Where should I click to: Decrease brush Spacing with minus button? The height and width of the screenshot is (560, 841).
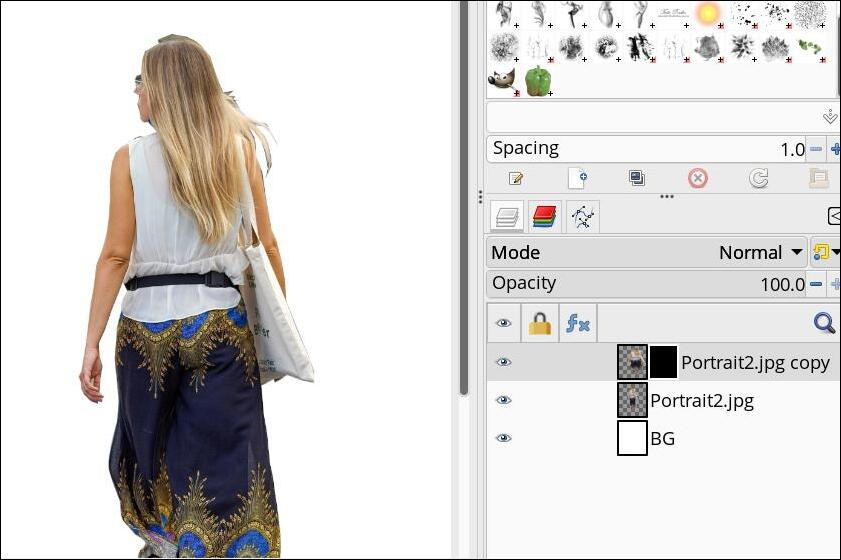tap(816, 149)
